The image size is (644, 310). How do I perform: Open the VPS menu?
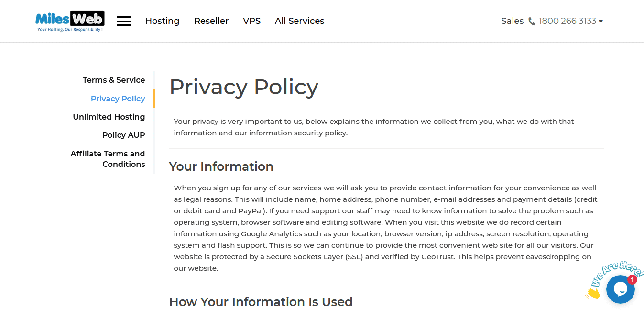pyautogui.click(x=251, y=21)
